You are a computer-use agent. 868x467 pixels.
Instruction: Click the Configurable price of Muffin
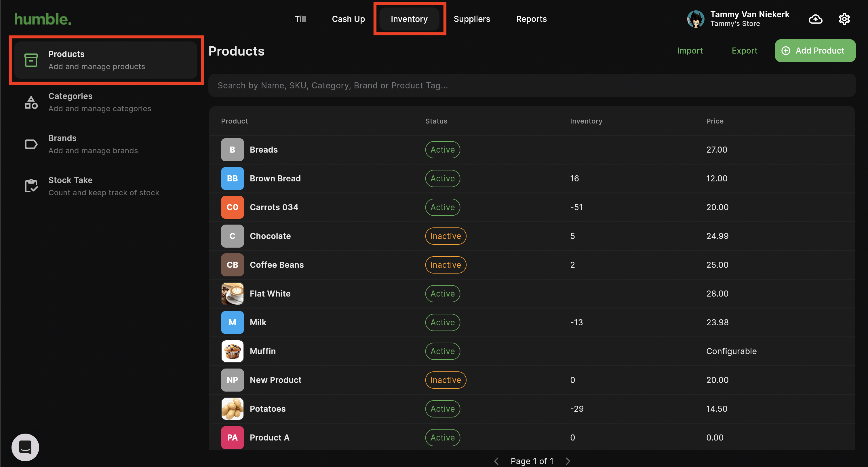coord(731,351)
